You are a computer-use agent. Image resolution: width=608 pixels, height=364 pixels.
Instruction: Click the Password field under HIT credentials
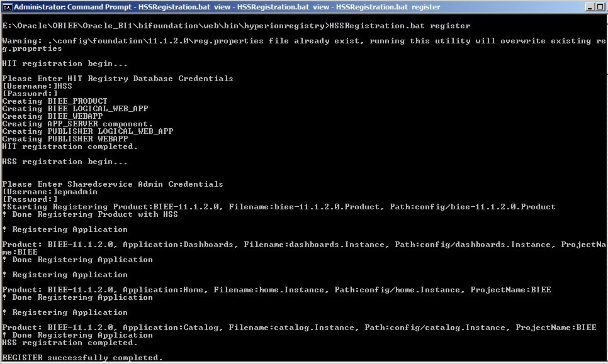(x=31, y=93)
